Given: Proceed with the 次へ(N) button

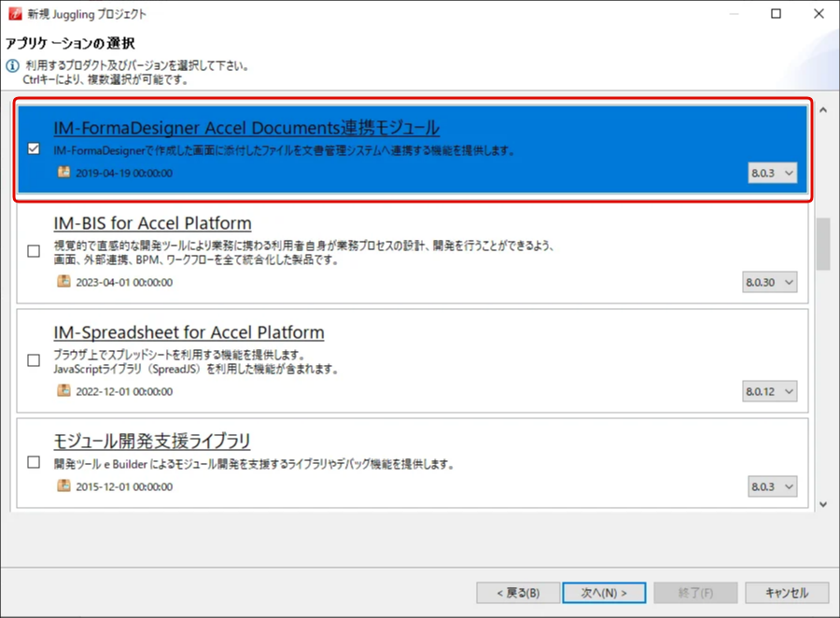Looking at the screenshot, I should point(604,593).
